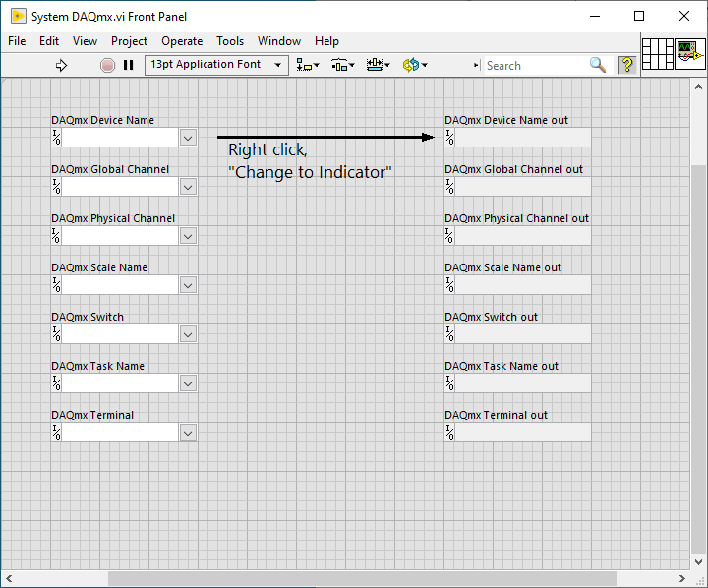
Task: Open the Reorder tool menu
Action: click(x=414, y=65)
